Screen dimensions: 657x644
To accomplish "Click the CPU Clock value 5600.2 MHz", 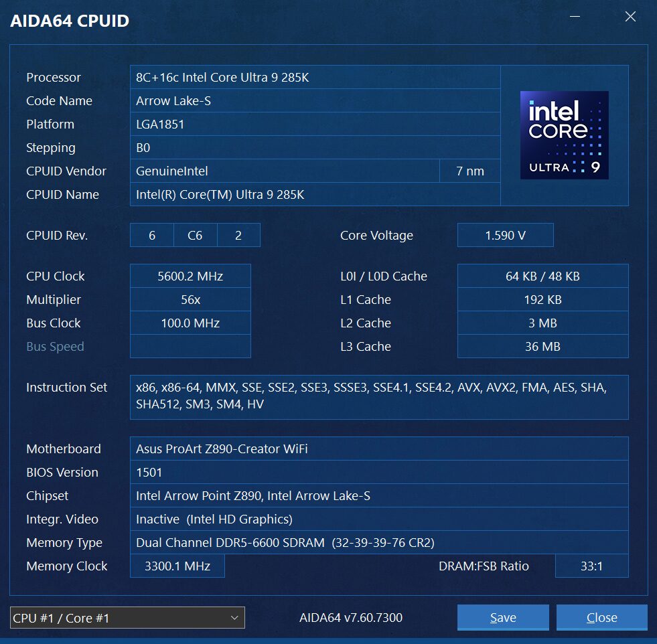I will (190, 276).
